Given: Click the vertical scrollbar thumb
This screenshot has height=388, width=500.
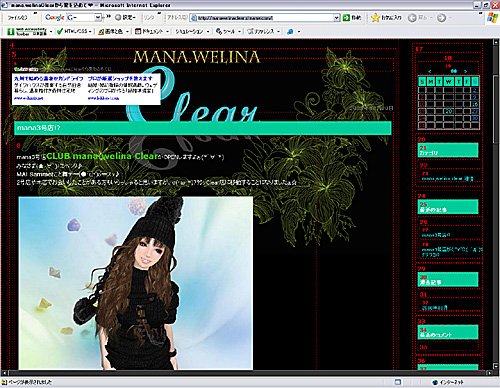Looking at the screenshot, I should pos(496,109).
